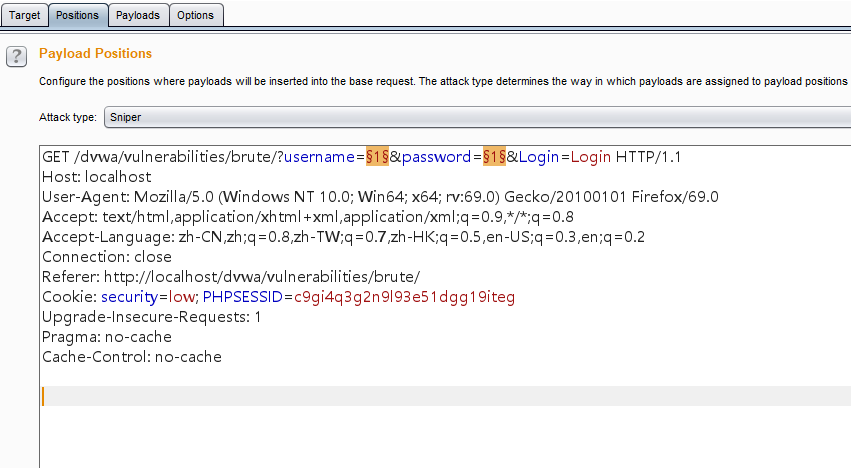This screenshot has width=852, height=468.
Task: Click the Upgrade-Insecure-Requests line
Action: point(152,317)
